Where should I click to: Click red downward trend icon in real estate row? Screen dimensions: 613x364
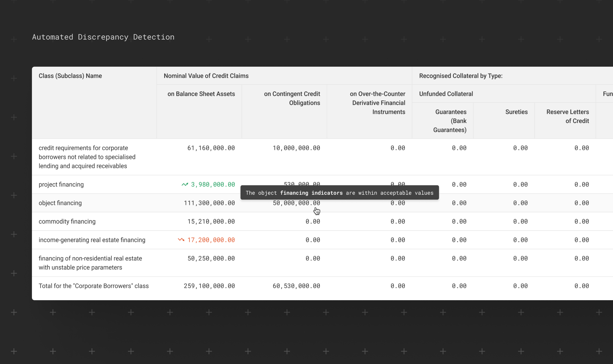(181, 240)
